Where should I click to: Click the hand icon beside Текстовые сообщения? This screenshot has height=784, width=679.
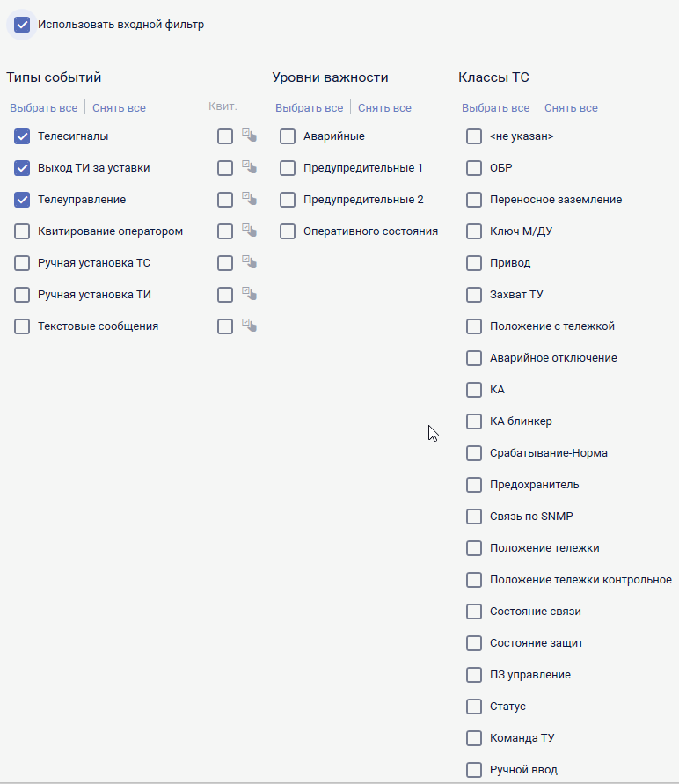coord(250,326)
